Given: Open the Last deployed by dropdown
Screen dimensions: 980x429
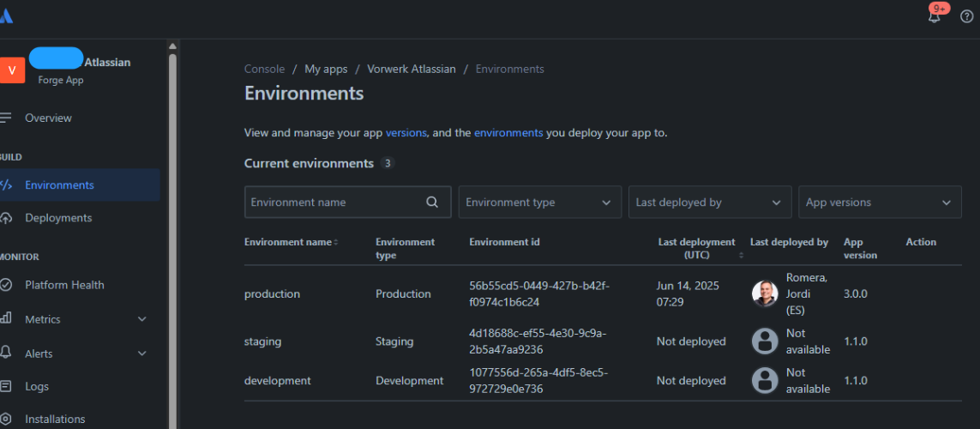Looking at the screenshot, I should click(710, 202).
